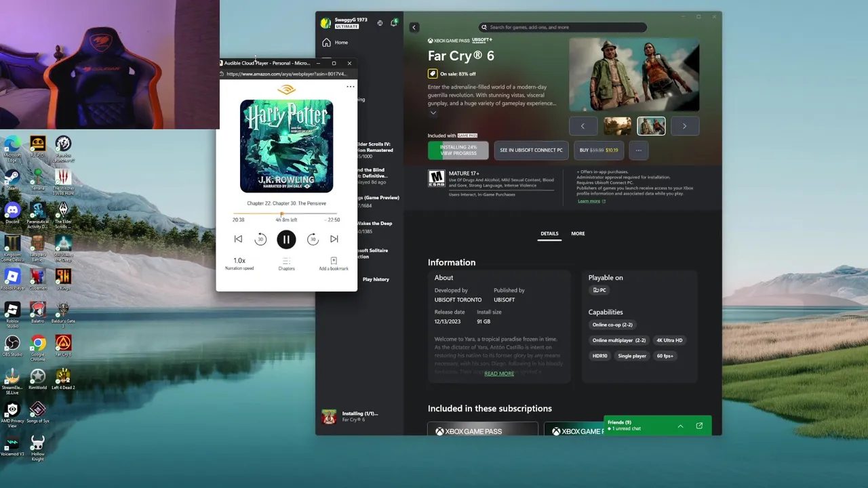
Task: Click the On sale 83% off tag
Action: [x=452, y=74]
